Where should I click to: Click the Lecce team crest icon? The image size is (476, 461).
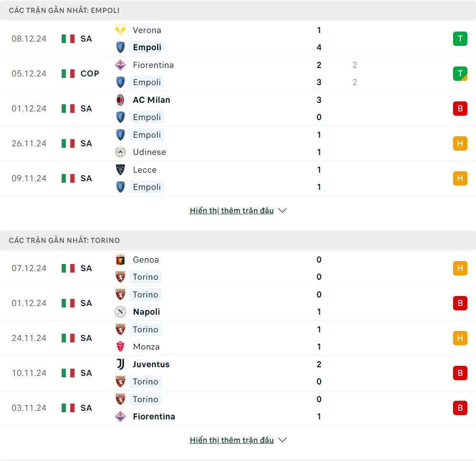[120, 170]
